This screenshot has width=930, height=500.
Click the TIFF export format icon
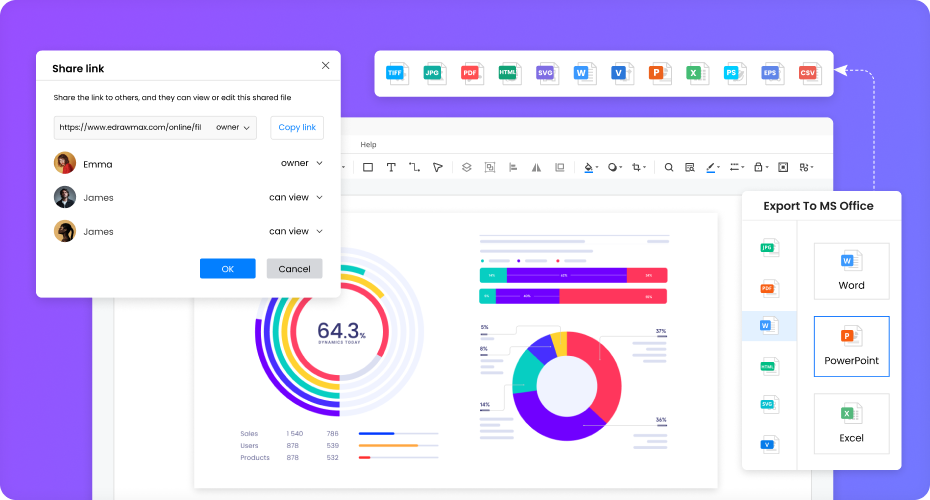[398, 72]
